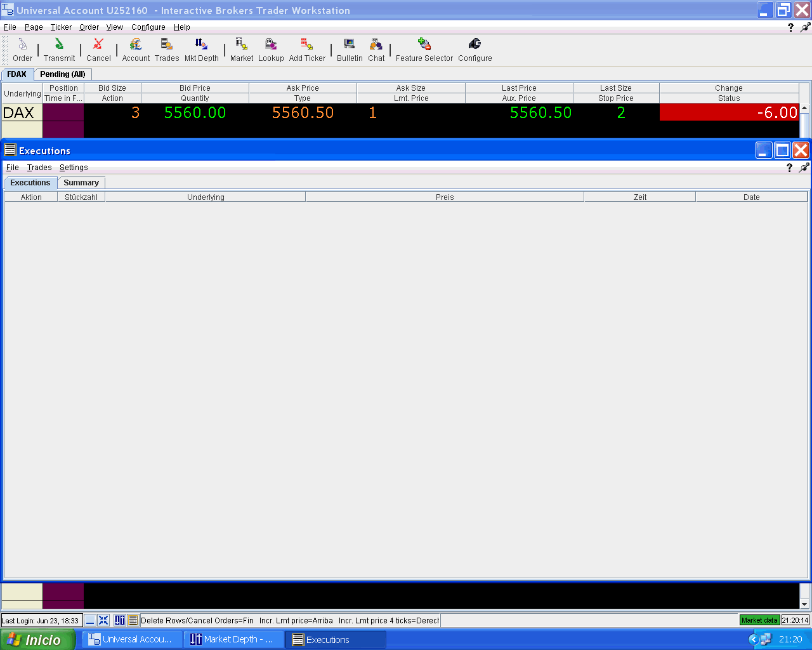The image size is (812, 650).
Task: Click status bar minimize-all icon
Action: pos(91,620)
